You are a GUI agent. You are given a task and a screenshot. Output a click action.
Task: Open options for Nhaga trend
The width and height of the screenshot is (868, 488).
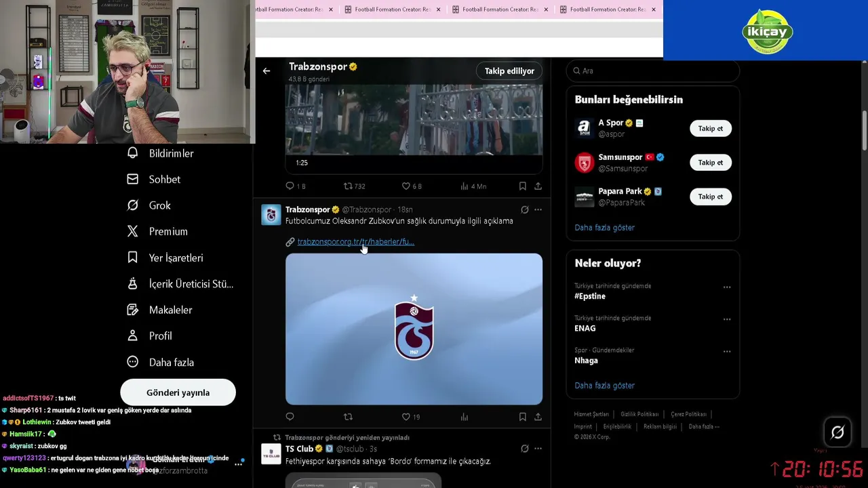(727, 352)
